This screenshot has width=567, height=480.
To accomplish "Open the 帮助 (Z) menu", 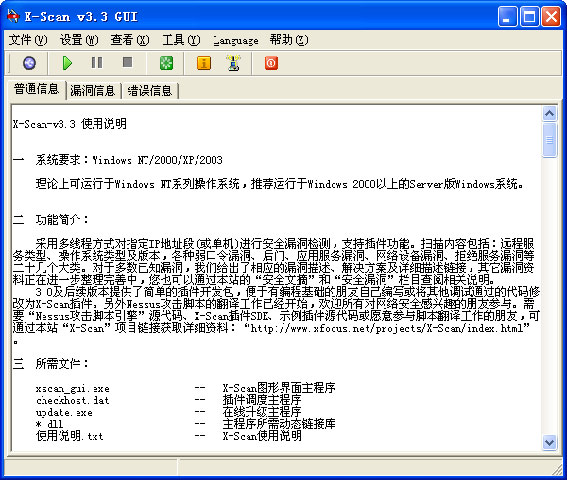I will [x=289, y=40].
